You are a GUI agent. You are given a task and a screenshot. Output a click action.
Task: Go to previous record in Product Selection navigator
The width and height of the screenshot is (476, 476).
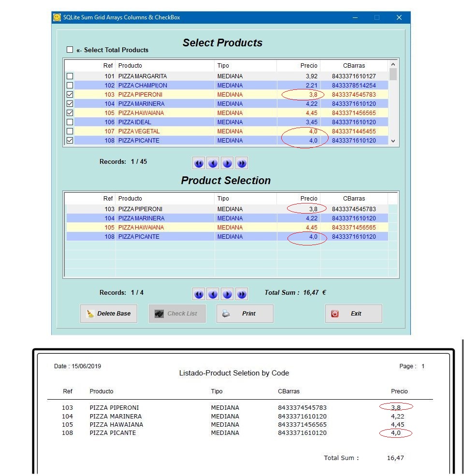213,294
